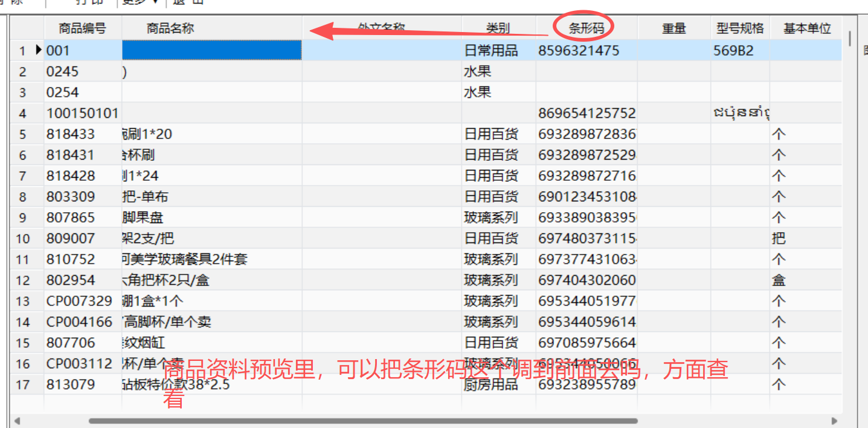Select product number 818431 cell
This screenshot has height=428, width=868.
pyautogui.click(x=83, y=155)
